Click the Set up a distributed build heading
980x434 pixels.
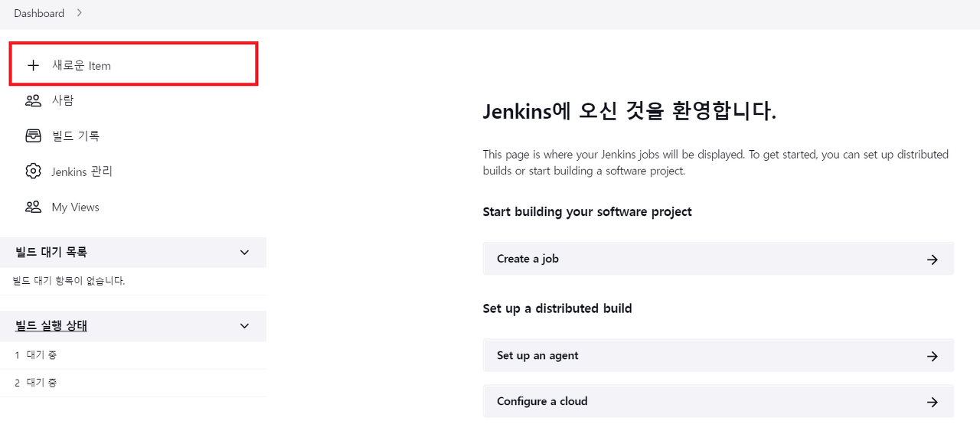557,308
